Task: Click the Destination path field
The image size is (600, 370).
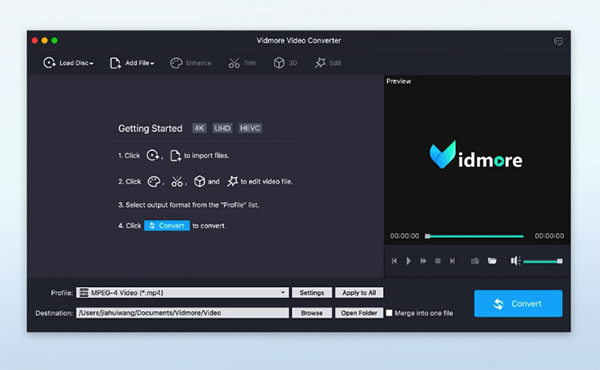Action: 182,313
